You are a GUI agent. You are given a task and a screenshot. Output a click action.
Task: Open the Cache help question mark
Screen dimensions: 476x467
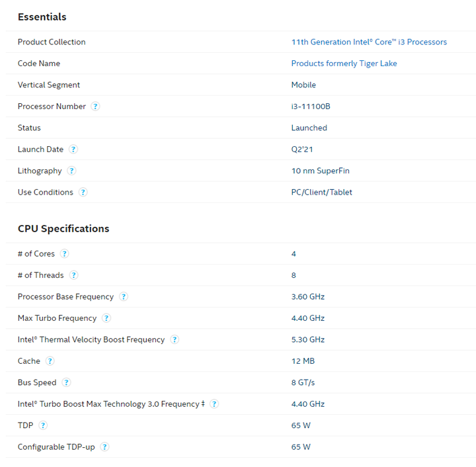50,361
